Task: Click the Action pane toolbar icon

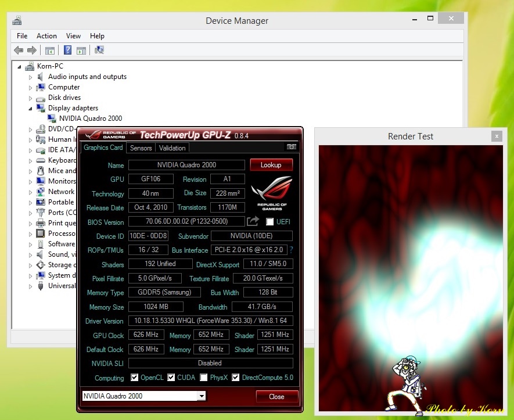Action: click(x=81, y=51)
